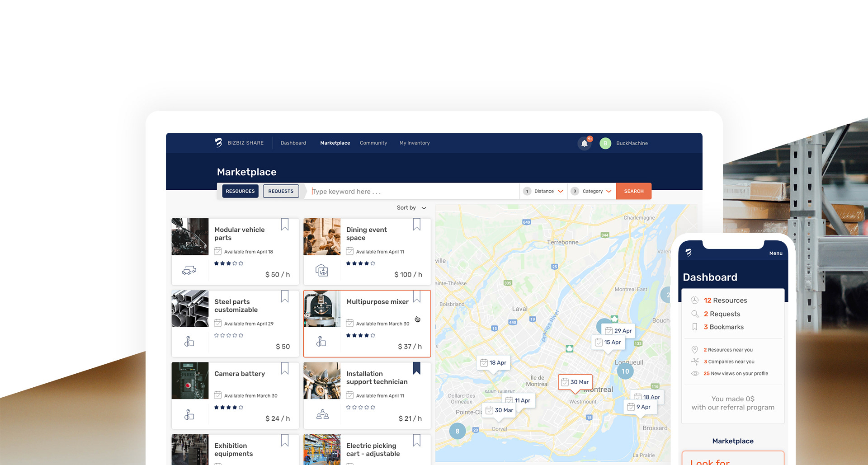Screen dimensions: 868x465
Task: Click 25 New views on your profile
Action: pos(736,373)
